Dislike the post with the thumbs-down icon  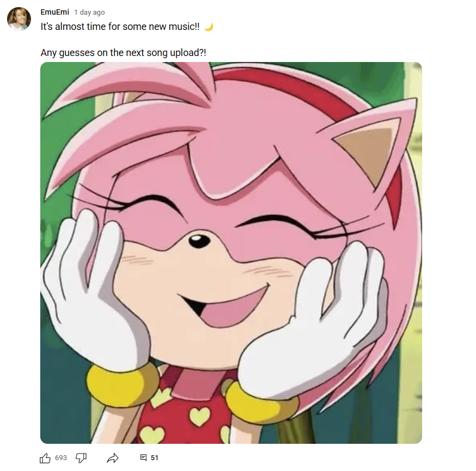coord(81,458)
